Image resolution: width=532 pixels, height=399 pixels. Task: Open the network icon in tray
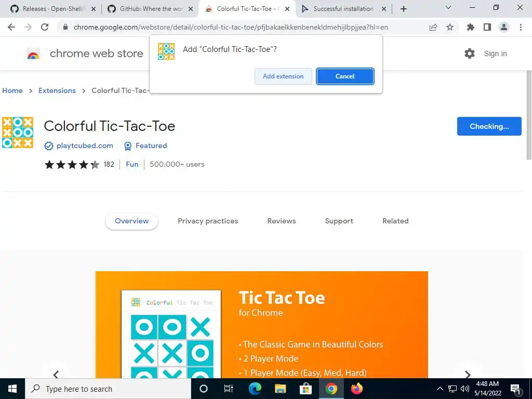[453, 389]
